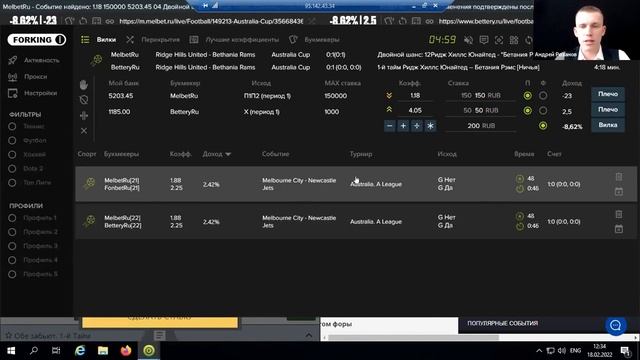Image resolution: width=640 pixels, height=360 pixels.
Task: Click the plus stake button
Action: (403, 126)
